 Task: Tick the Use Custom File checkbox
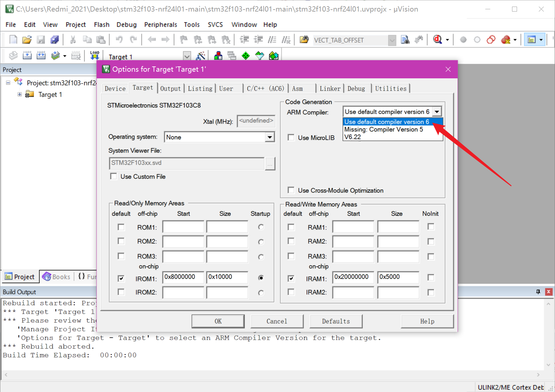point(114,176)
